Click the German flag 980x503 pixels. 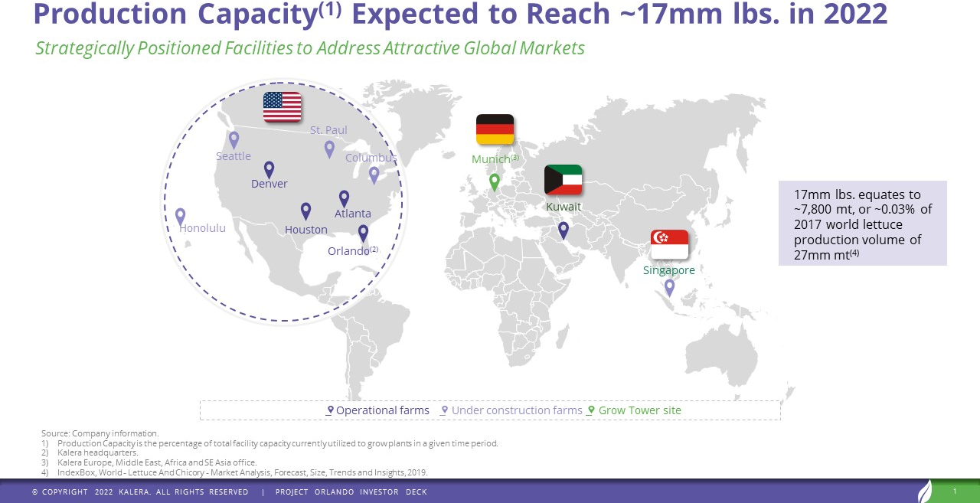point(495,129)
